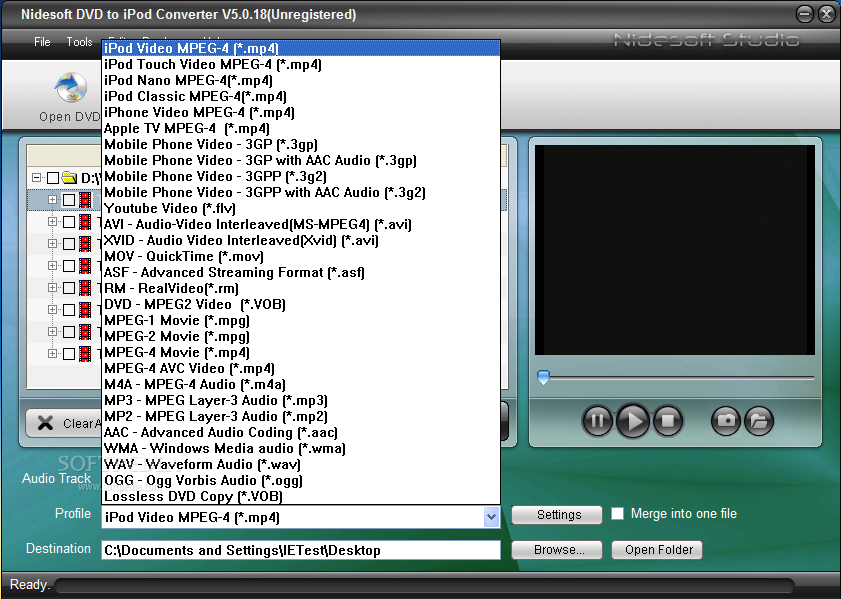Select MP2 - MPEG Layer-3 Audio (*.mp2)

[301, 417]
